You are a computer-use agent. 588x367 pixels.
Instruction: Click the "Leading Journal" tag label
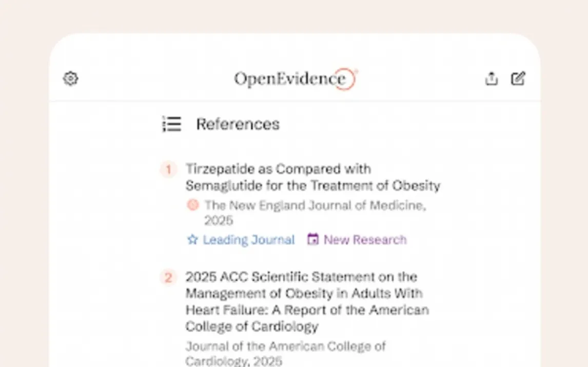[249, 240]
